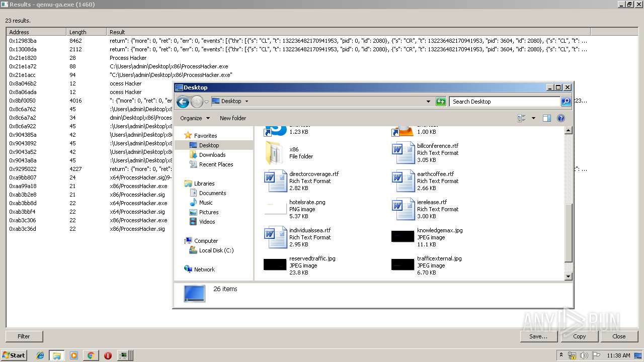Select the x86 folder icon
Screen dimensions: 644x362
pos(275,153)
